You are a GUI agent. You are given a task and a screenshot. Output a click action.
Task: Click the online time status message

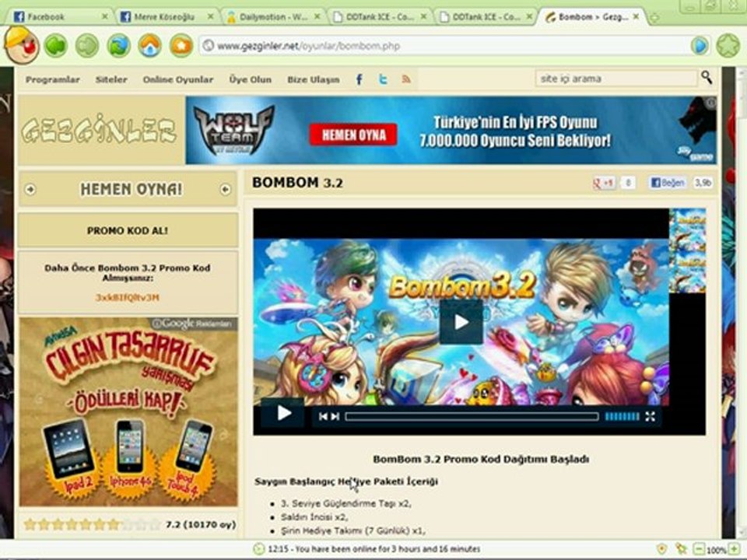pos(374,549)
